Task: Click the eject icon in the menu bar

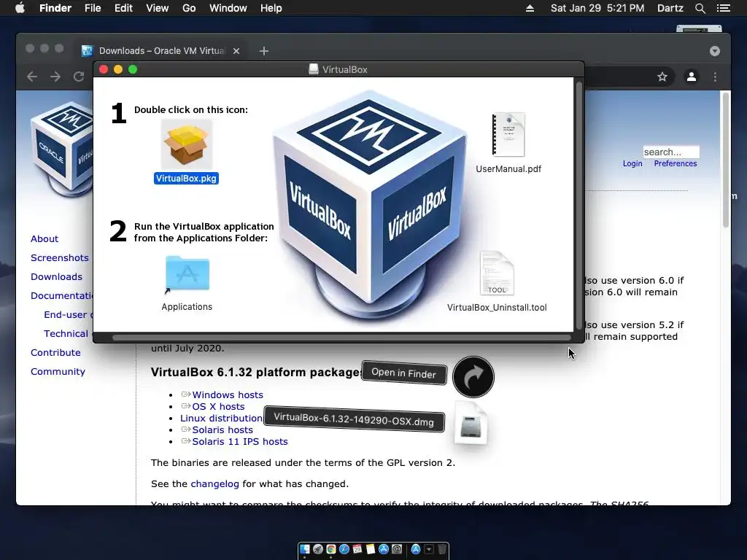Action: point(530,8)
